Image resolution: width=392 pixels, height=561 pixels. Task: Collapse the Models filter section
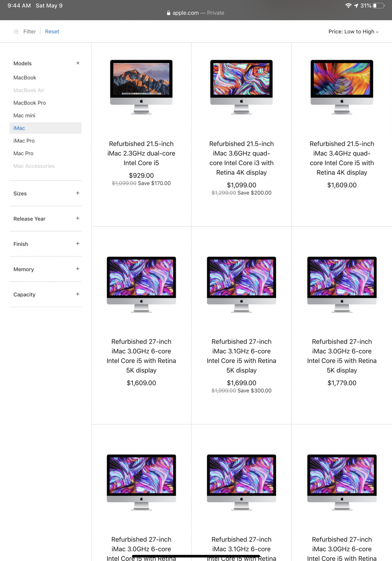(78, 63)
